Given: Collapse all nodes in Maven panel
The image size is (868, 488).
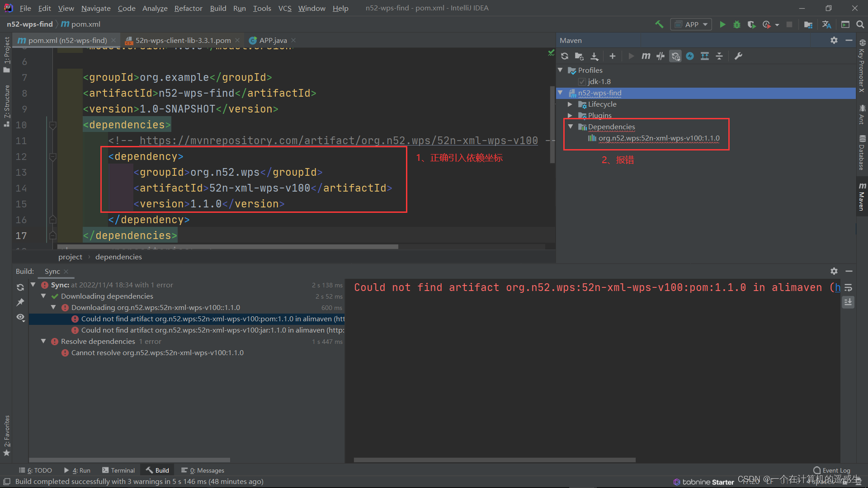Looking at the screenshot, I should coord(719,56).
